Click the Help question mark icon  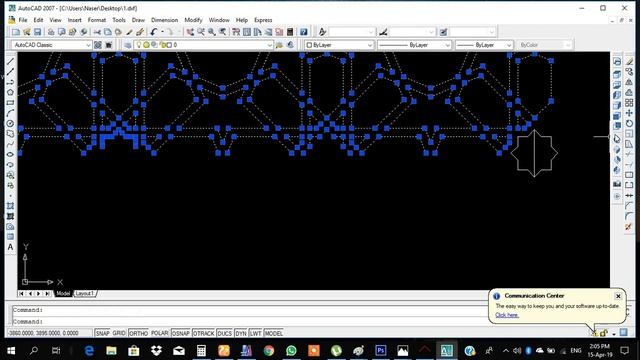(304, 32)
